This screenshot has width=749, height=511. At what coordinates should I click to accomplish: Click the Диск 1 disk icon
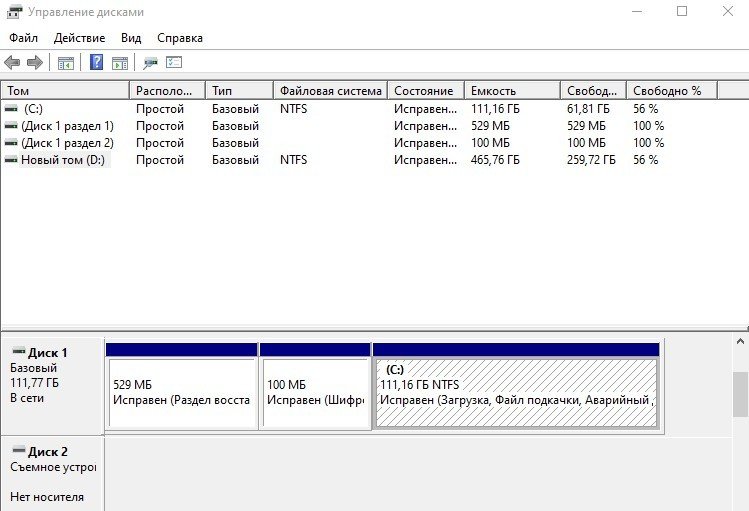(x=19, y=351)
